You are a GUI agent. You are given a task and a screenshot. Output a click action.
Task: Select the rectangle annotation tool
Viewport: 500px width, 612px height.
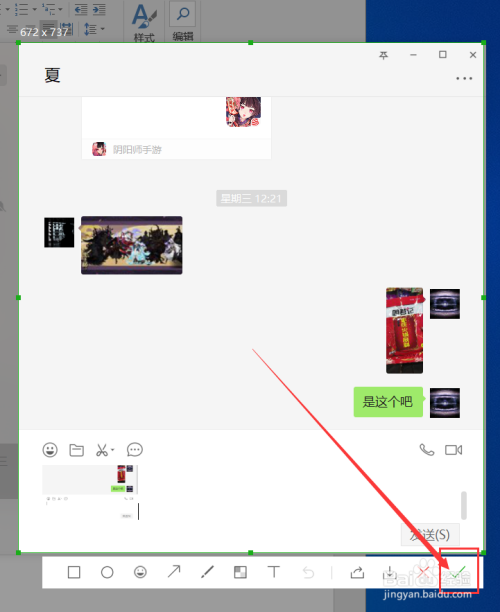74,572
